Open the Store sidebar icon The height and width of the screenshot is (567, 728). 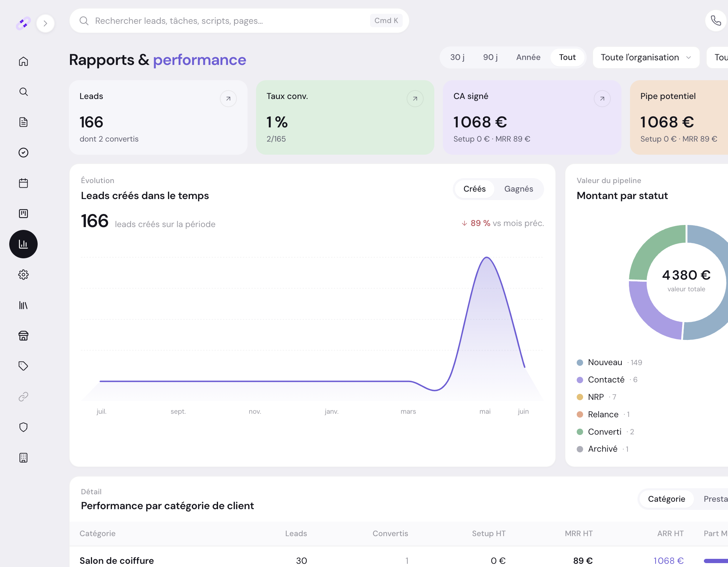(x=23, y=336)
